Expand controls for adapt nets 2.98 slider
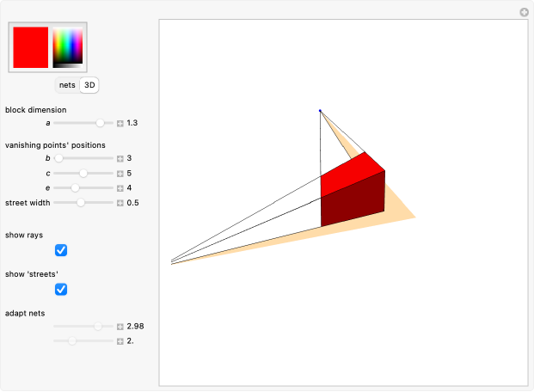 (x=120, y=327)
